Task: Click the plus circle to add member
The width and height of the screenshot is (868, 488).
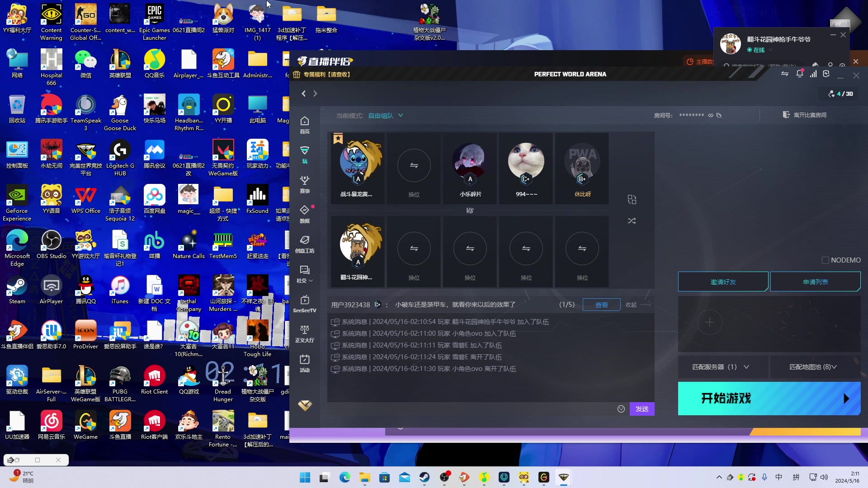Action: coord(710,323)
